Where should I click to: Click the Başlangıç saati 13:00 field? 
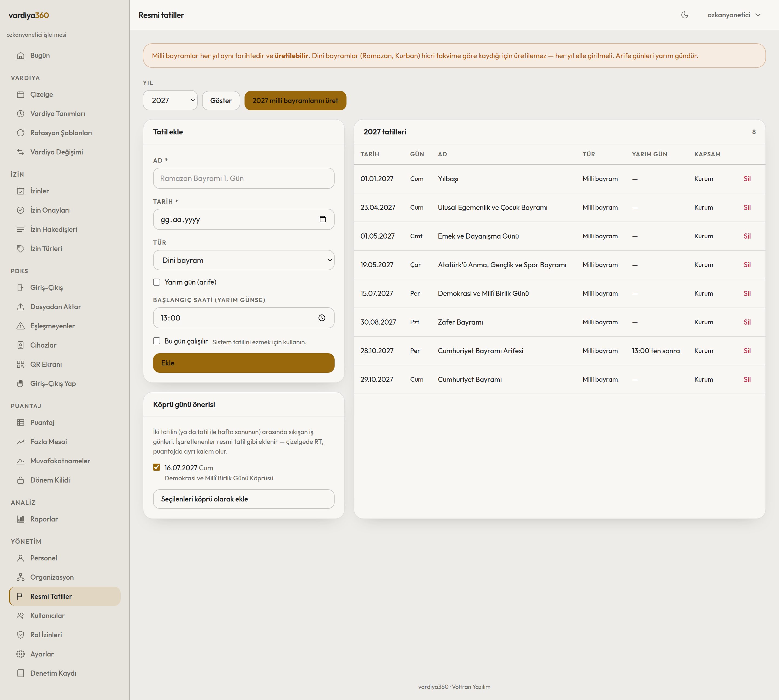click(243, 318)
